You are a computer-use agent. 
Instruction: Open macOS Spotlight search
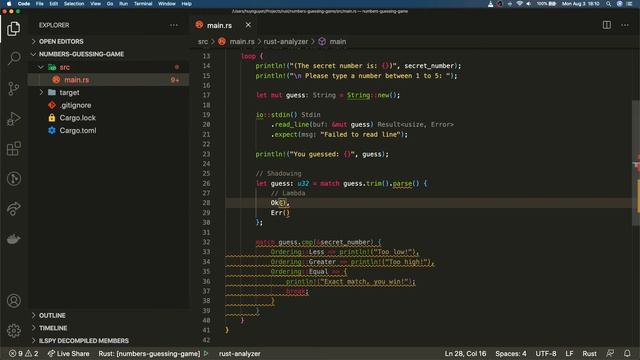tap(608, 4)
